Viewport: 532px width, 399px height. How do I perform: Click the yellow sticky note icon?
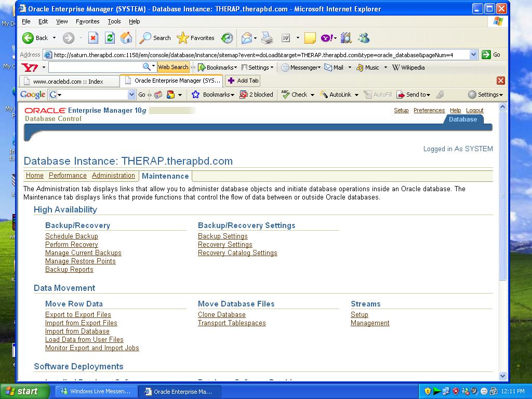coord(310,38)
